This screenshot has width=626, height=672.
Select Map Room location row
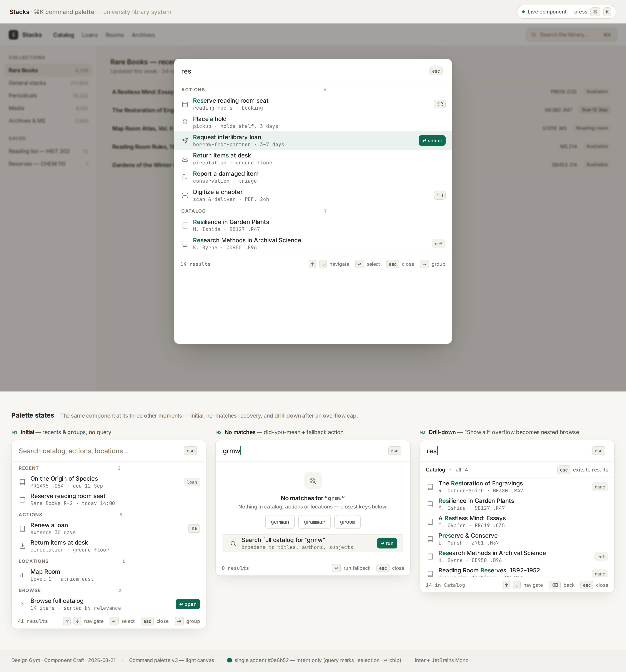109,575
